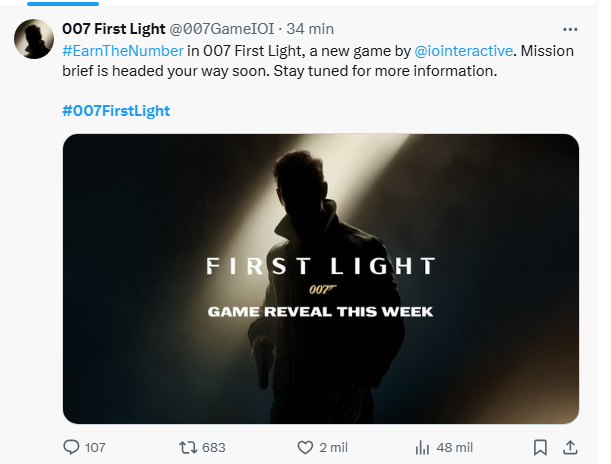Open the three-dot more options menu
This screenshot has height=464, width=611.
tap(570, 29)
